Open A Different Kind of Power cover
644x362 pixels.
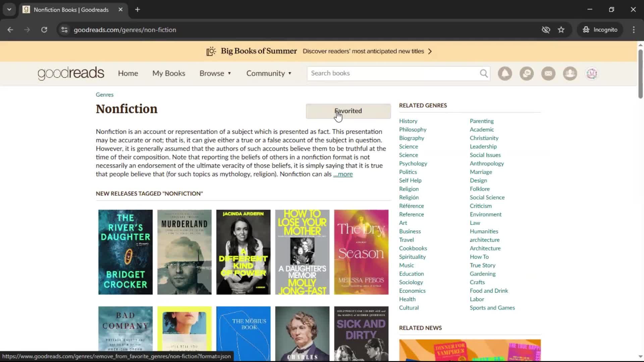pyautogui.click(x=244, y=252)
